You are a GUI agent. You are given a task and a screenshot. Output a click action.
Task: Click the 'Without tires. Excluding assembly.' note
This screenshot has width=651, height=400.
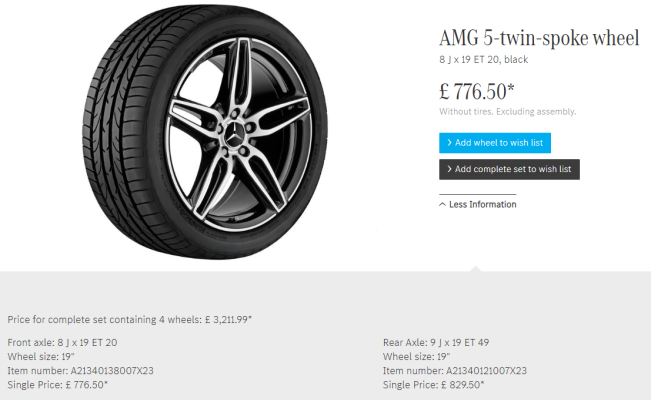coord(507,112)
